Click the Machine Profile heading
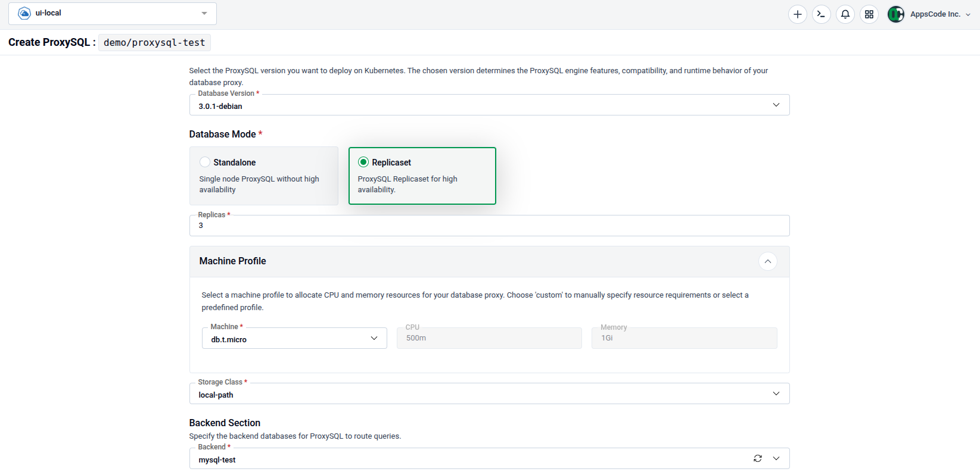 click(233, 261)
